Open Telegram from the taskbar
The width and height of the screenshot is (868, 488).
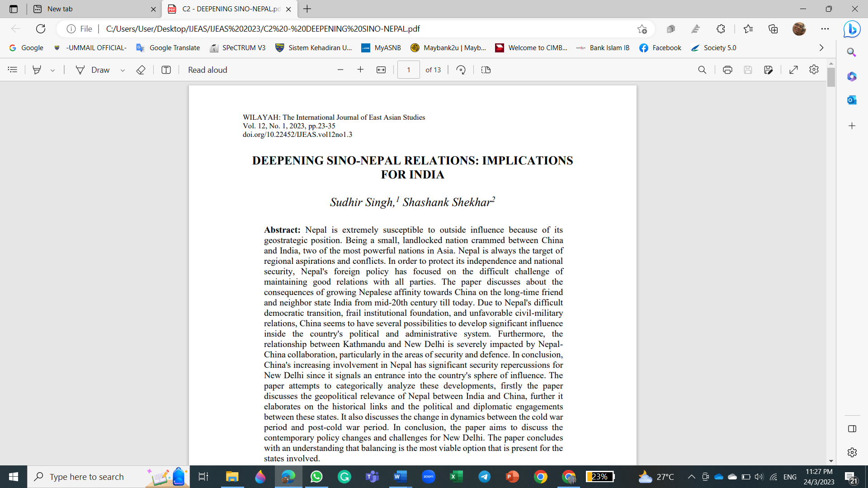point(484,477)
